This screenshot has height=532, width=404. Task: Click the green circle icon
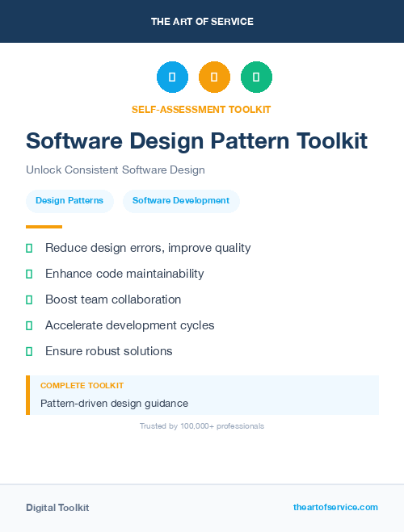point(256,77)
